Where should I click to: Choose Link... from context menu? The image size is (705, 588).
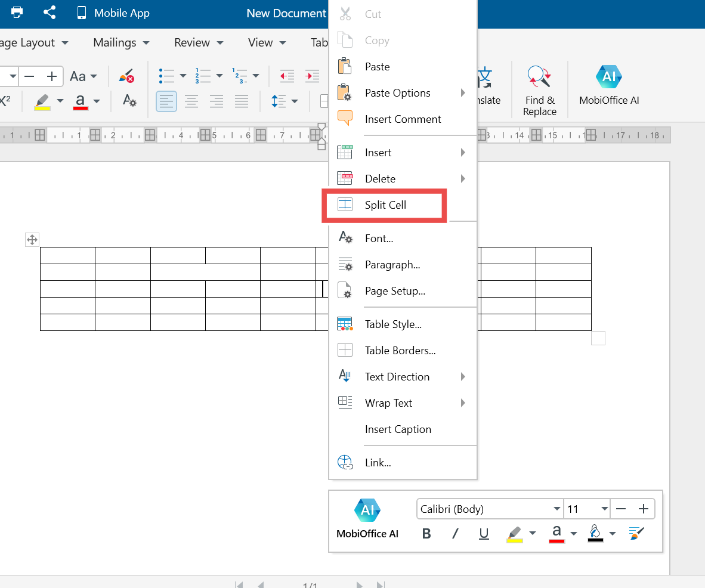click(403, 463)
